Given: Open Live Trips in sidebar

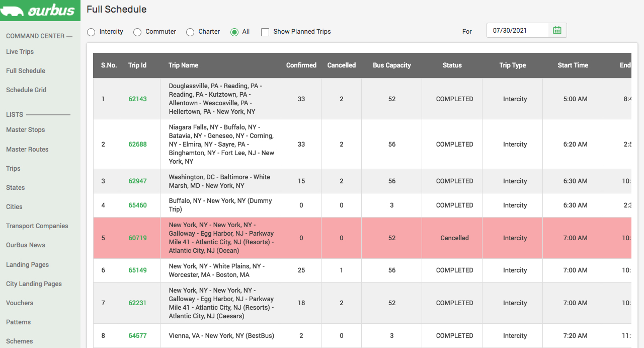Looking at the screenshot, I should coord(20,51).
